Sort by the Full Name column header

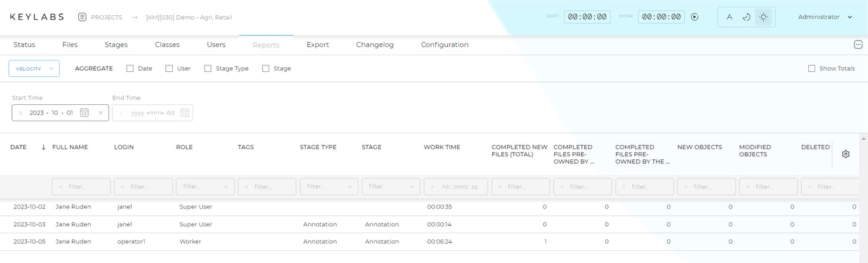click(70, 147)
